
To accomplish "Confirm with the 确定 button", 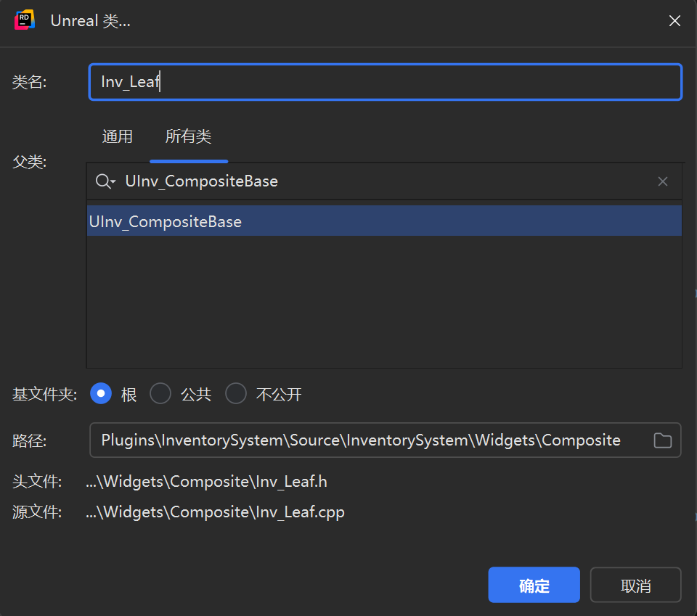I will (x=534, y=585).
